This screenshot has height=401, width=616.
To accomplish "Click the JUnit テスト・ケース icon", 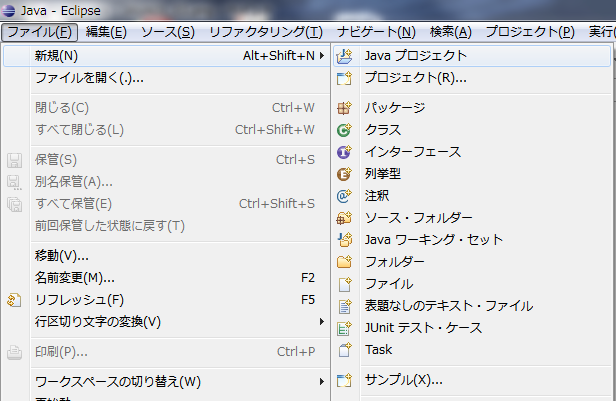I will coord(345,328).
